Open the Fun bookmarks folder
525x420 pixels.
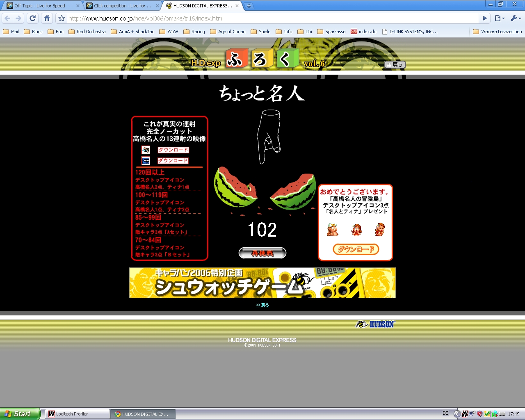pyautogui.click(x=55, y=32)
